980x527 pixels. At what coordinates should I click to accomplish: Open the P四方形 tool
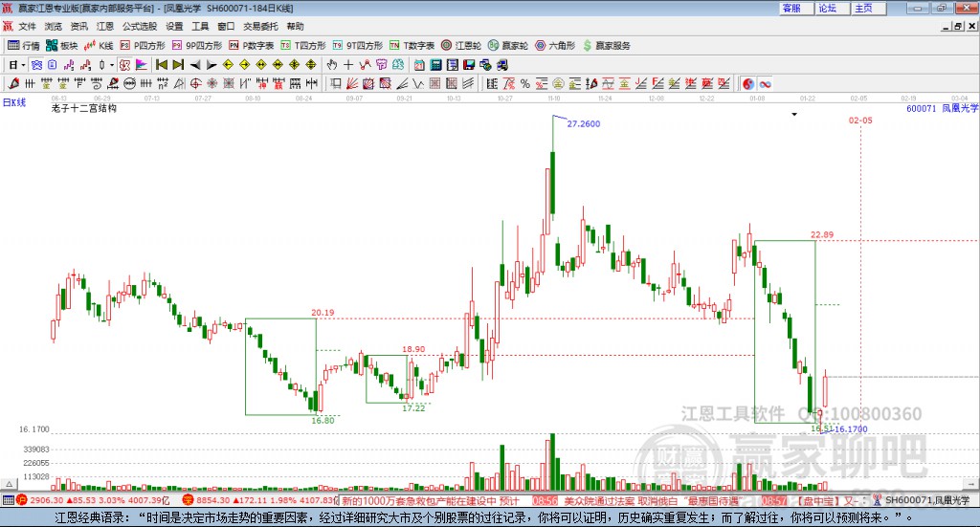pyautogui.click(x=143, y=46)
